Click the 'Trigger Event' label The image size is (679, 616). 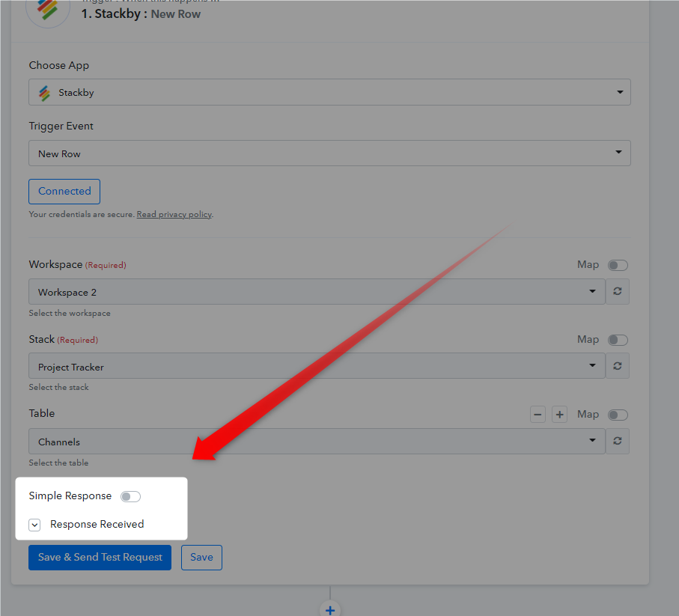tap(61, 126)
